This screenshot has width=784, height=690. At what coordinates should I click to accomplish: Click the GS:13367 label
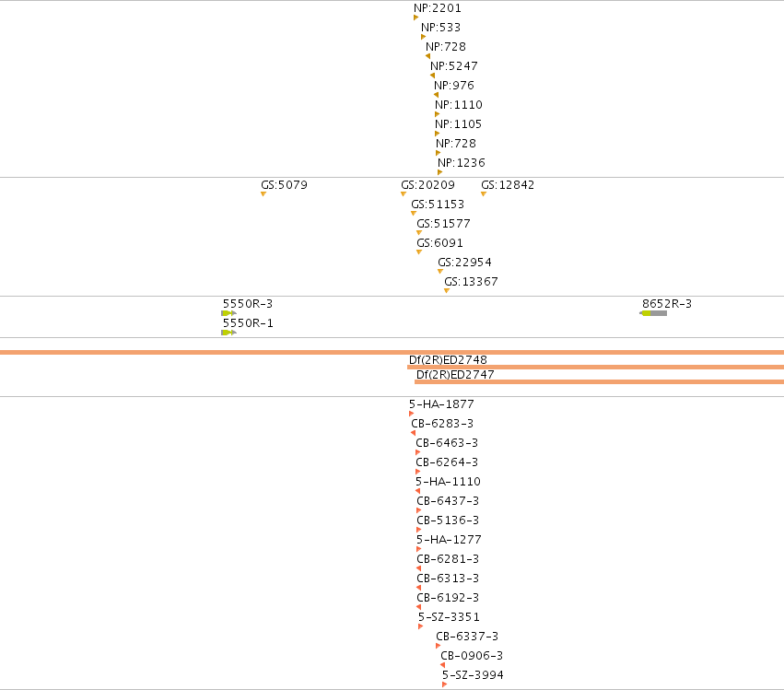pyautogui.click(x=471, y=282)
